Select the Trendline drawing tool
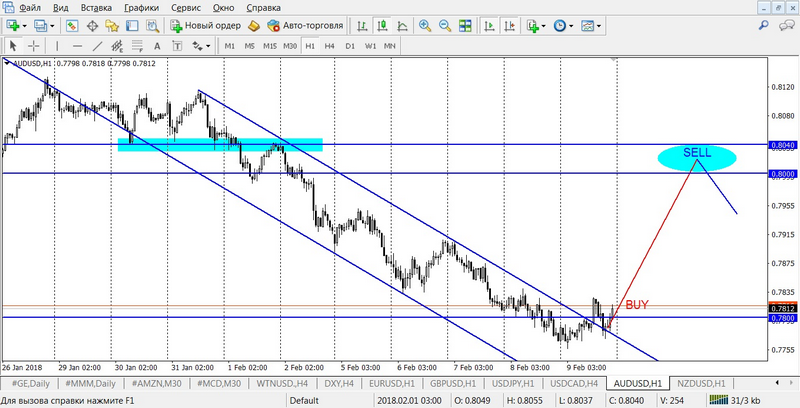This screenshot has height=408, width=800. 96,46
